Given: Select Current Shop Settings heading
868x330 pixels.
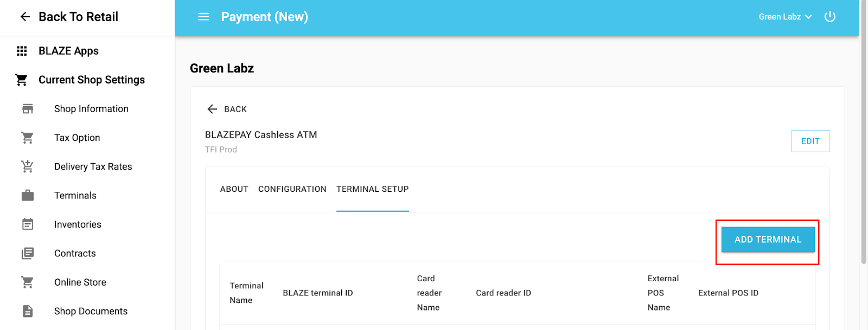Looking at the screenshot, I should pyautogui.click(x=92, y=80).
